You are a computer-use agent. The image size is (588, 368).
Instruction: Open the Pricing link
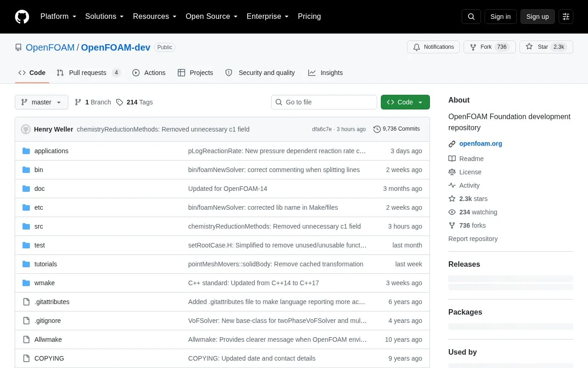point(309,17)
